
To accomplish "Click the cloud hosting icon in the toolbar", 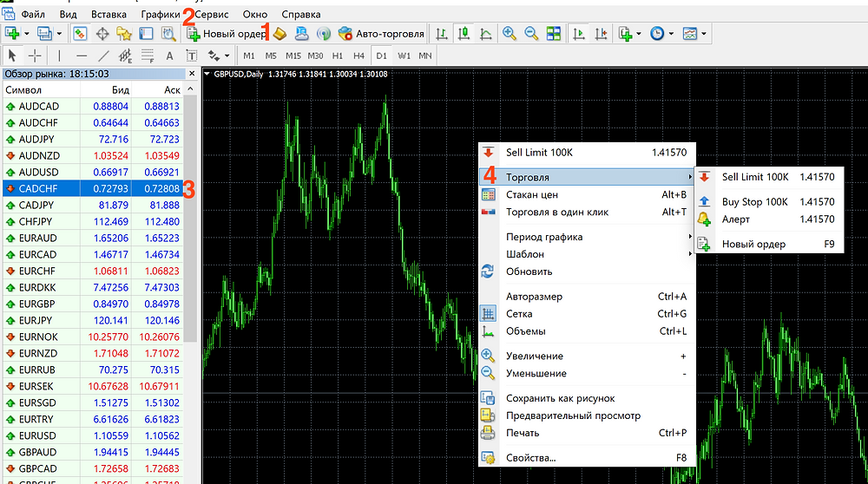I will (302, 34).
